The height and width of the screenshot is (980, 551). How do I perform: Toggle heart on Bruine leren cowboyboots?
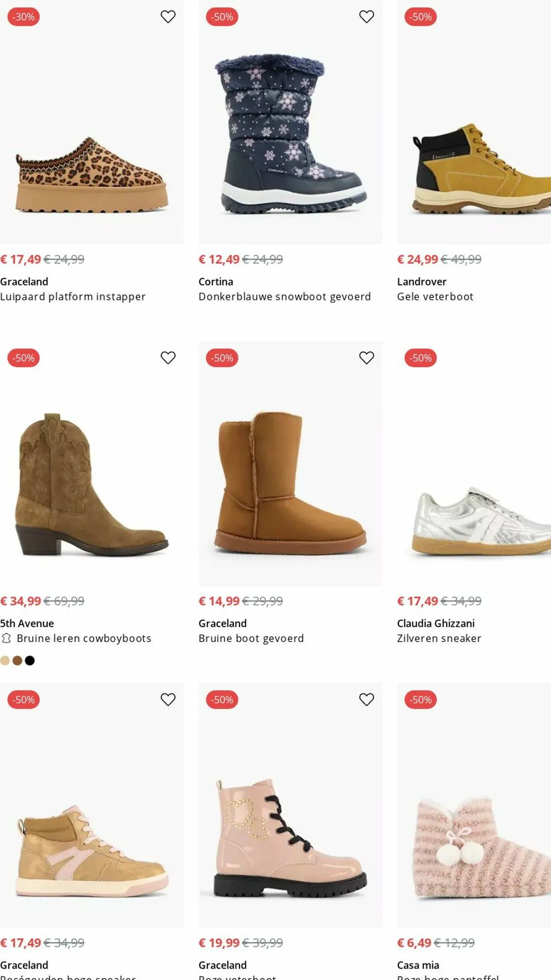tap(168, 358)
